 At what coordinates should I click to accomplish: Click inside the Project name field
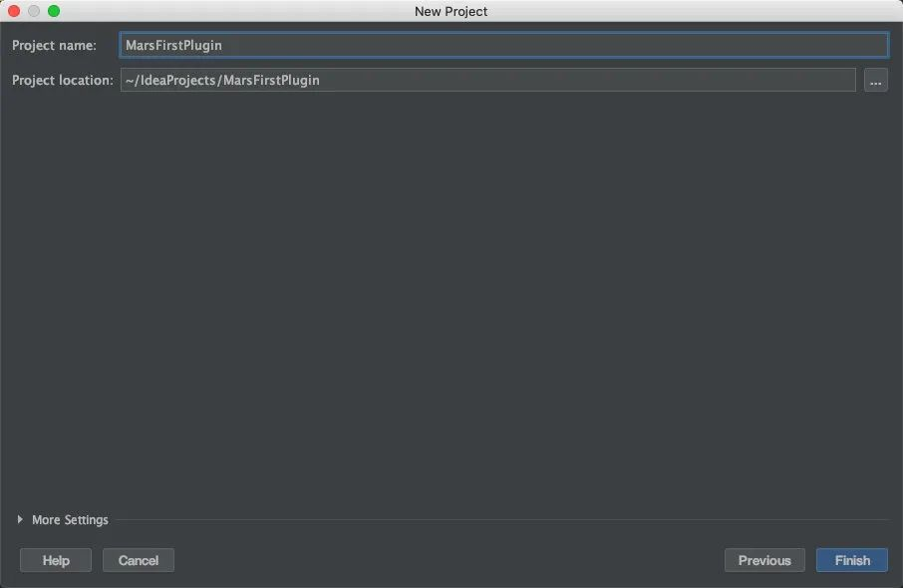pos(399,45)
